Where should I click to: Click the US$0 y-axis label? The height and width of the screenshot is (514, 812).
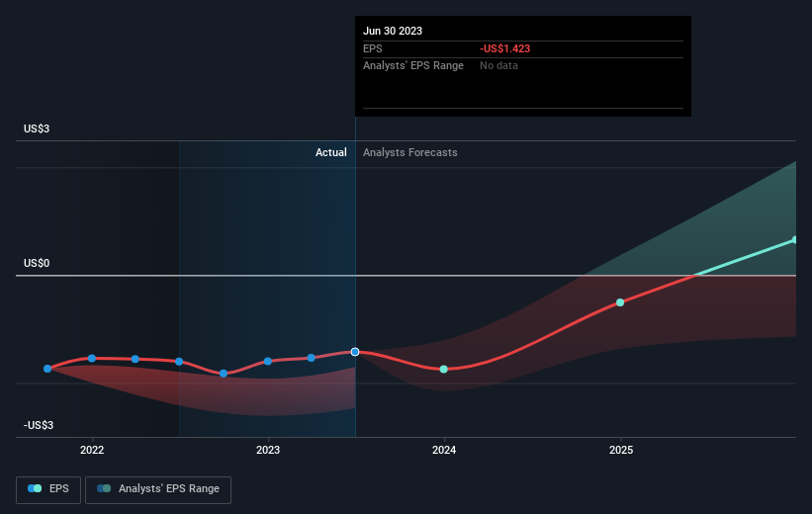[x=37, y=264]
